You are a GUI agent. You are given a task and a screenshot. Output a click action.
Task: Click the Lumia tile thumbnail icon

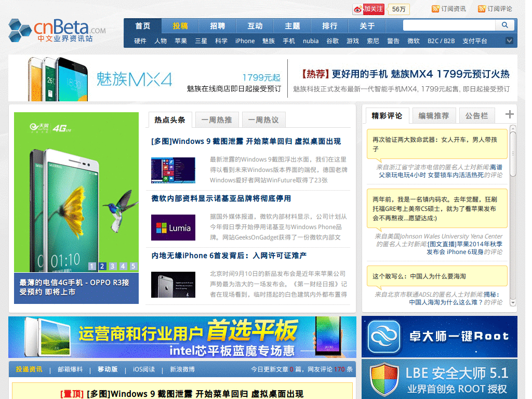[173, 228]
